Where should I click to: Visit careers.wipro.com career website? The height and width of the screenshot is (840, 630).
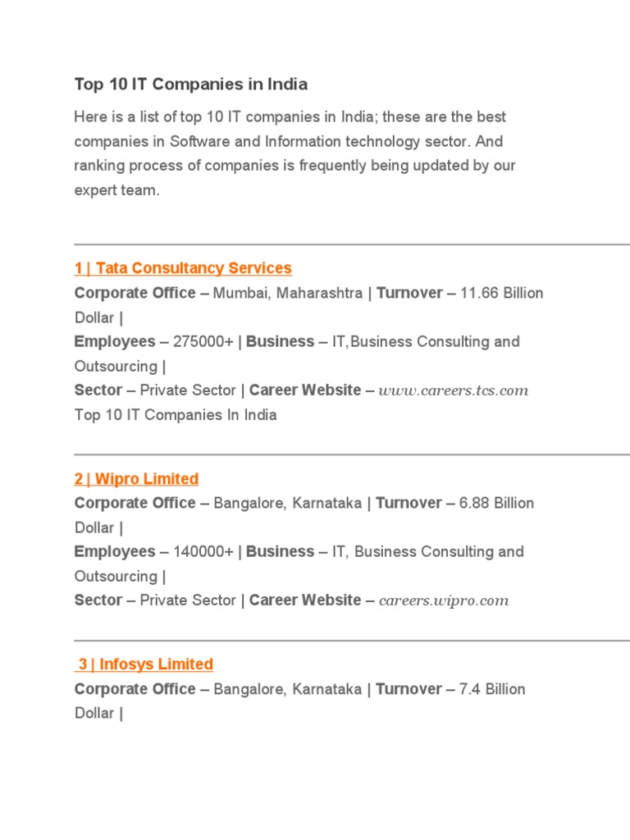[444, 600]
